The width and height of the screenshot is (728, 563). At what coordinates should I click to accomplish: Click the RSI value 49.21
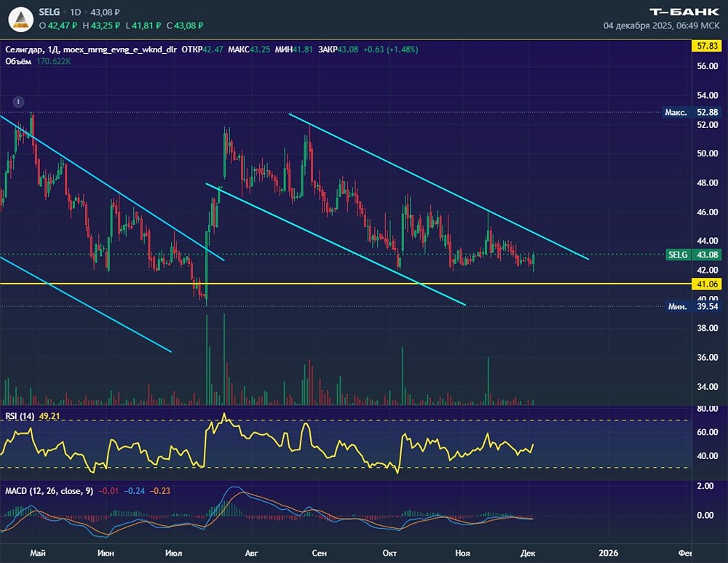48,417
